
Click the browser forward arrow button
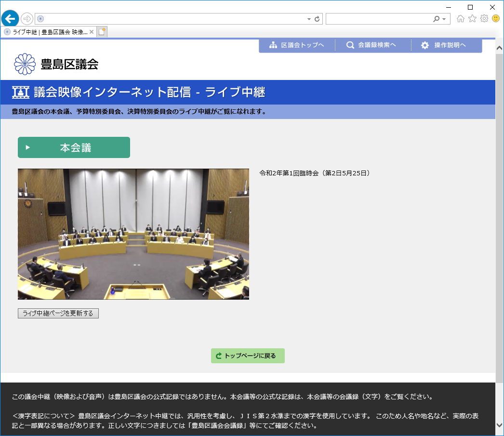point(27,19)
